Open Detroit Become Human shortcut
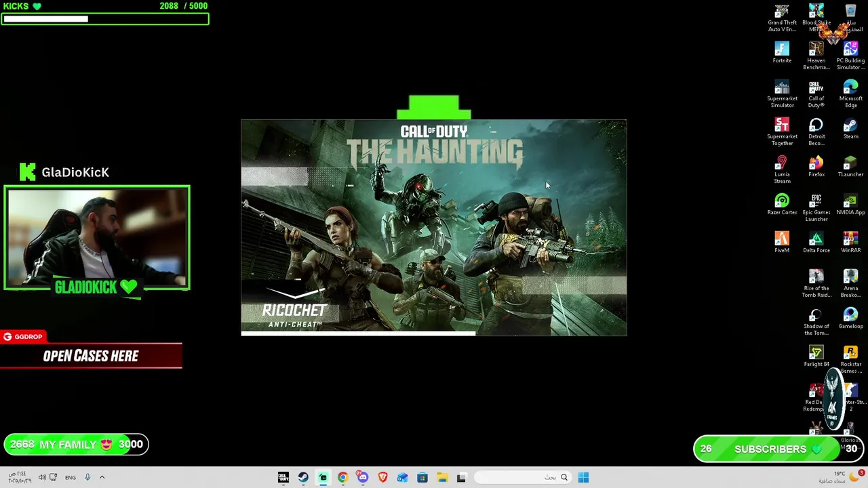This screenshot has height=488, width=868. [816, 132]
